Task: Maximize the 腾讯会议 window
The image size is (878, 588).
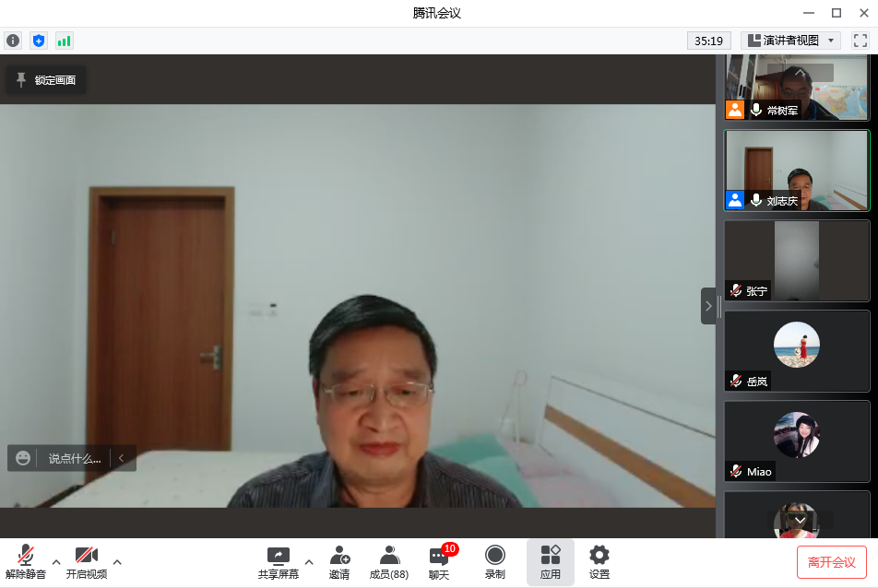Action: click(x=836, y=13)
